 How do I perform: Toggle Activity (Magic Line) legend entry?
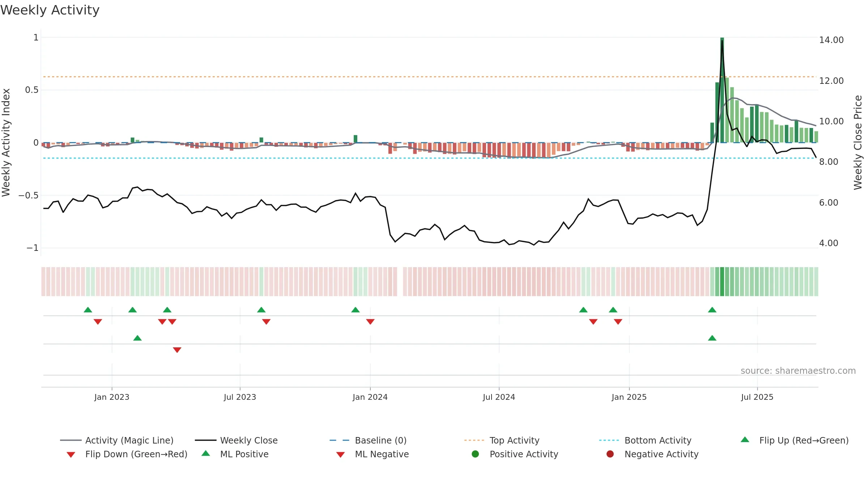117,440
